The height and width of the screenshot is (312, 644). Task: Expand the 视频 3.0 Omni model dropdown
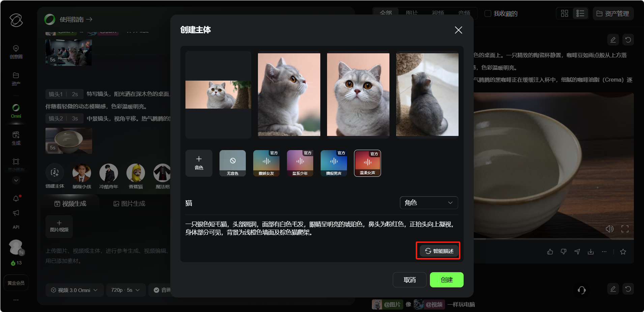[74, 290]
